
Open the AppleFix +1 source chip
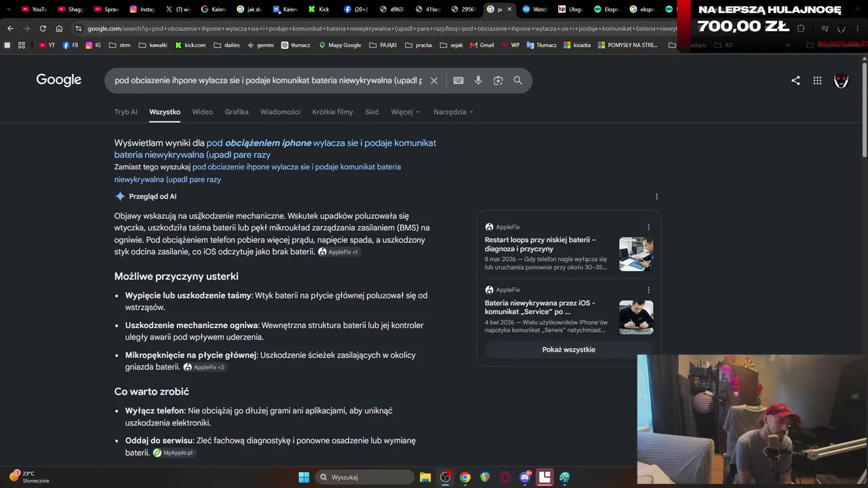338,252
